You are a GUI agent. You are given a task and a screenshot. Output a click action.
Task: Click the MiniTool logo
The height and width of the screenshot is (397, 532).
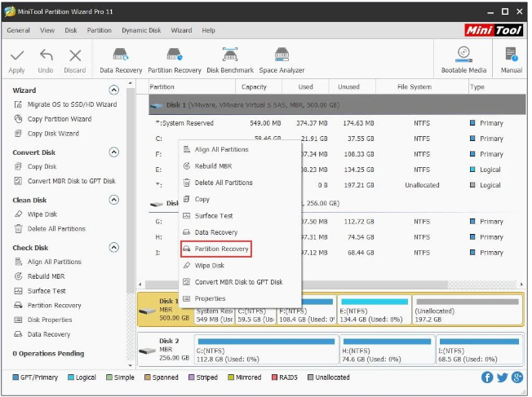tap(494, 30)
